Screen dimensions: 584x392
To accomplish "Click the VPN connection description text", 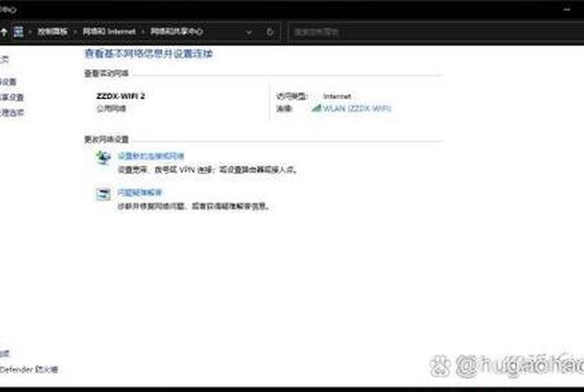I will point(208,170).
